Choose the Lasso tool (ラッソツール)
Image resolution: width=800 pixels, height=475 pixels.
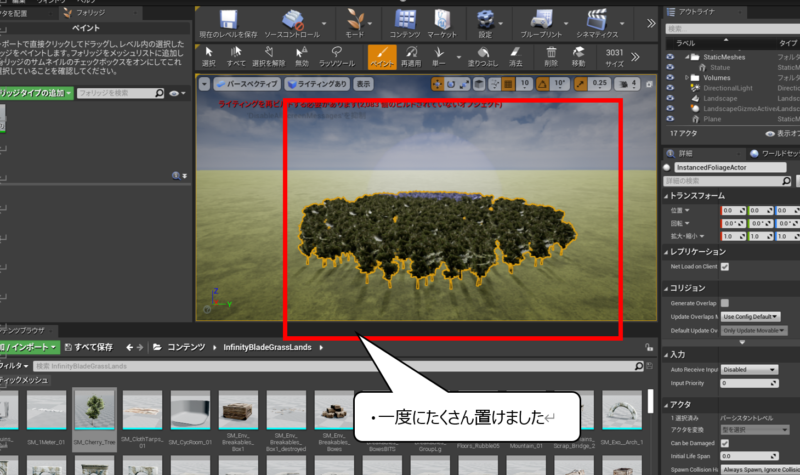click(x=337, y=57)
